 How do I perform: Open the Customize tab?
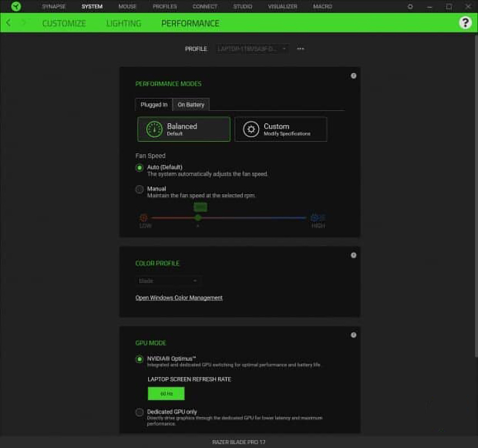(64, 24)
